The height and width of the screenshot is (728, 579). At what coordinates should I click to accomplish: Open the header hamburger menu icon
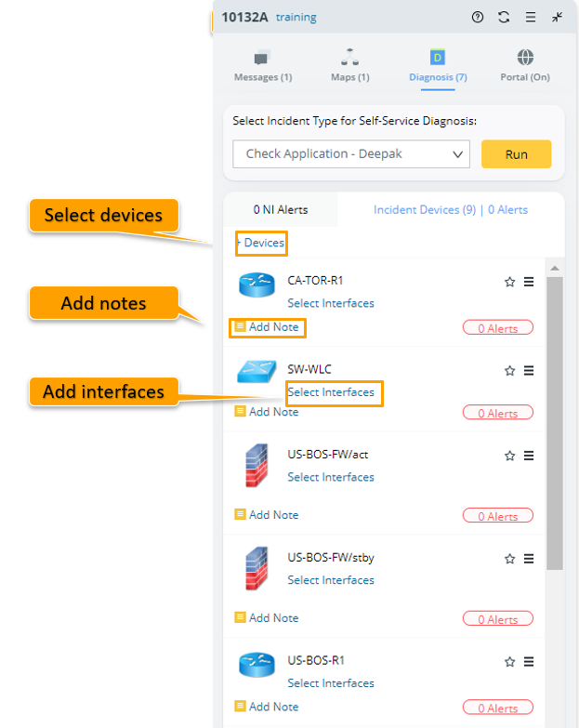[x=530, y=17]
